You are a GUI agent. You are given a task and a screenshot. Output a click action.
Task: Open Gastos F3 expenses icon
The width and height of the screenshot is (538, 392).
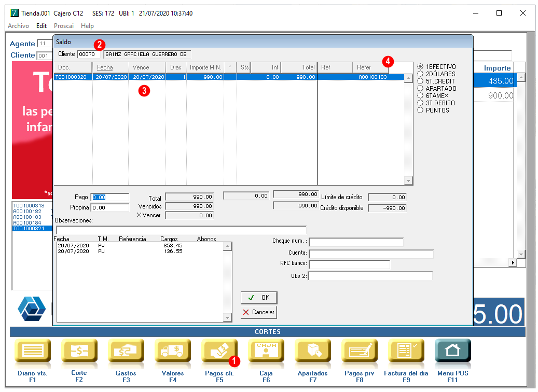[126, 351]
